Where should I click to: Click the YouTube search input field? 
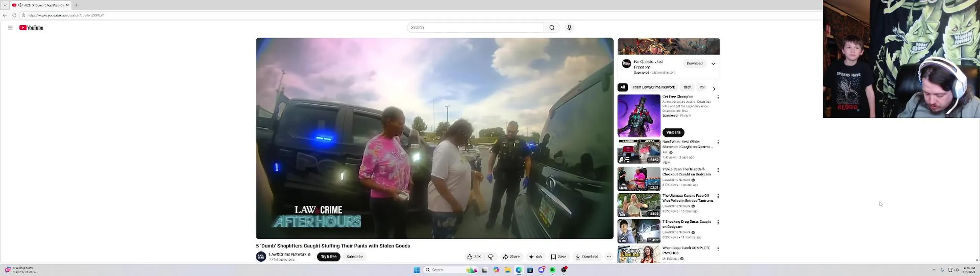coord(475,28)
